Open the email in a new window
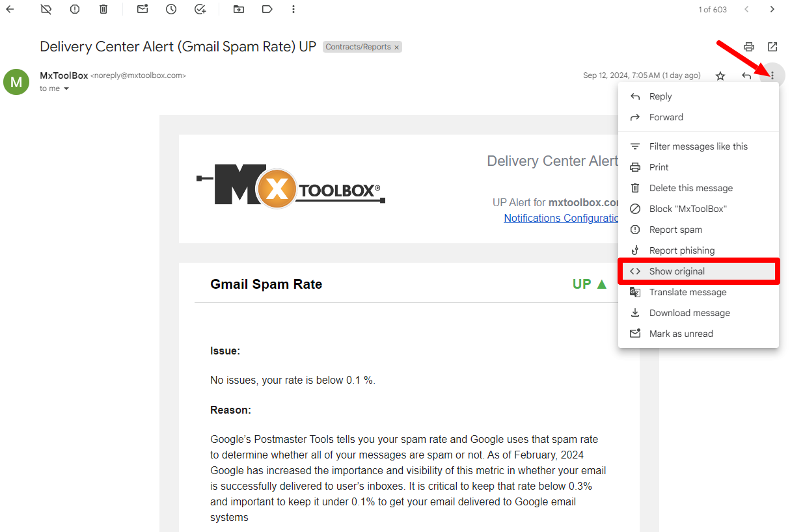The width and height of the screenshot is (790, 532). click(x=772, y=47)
